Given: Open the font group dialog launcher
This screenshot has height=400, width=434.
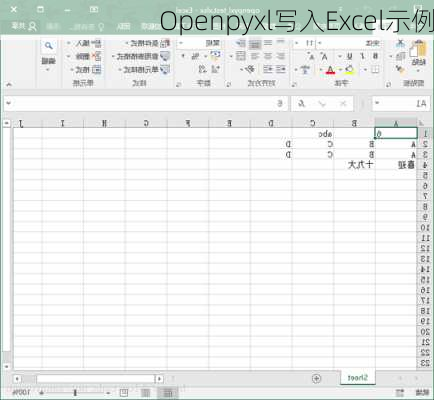Looking at the screenshot, I should (294, 85).
